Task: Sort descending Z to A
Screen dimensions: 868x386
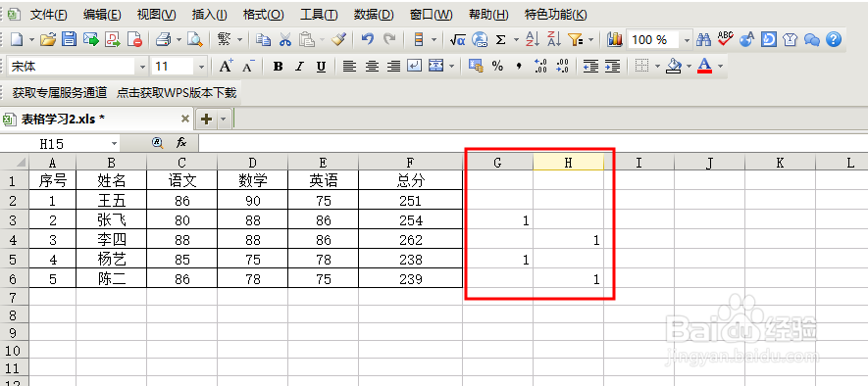Action: click(x=553, y=39)
